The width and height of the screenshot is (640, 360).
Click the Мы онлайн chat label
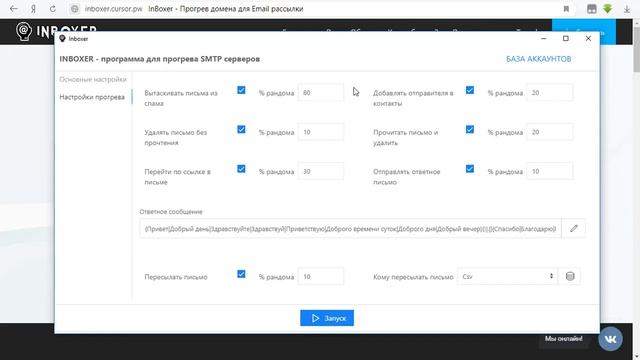[563, 339]
